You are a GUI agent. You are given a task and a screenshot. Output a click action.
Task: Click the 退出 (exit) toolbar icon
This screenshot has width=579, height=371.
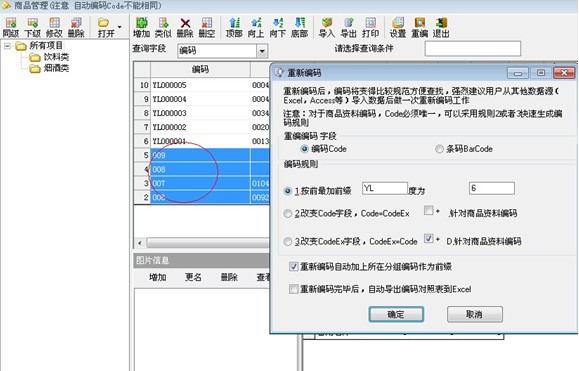click(441, 27)
